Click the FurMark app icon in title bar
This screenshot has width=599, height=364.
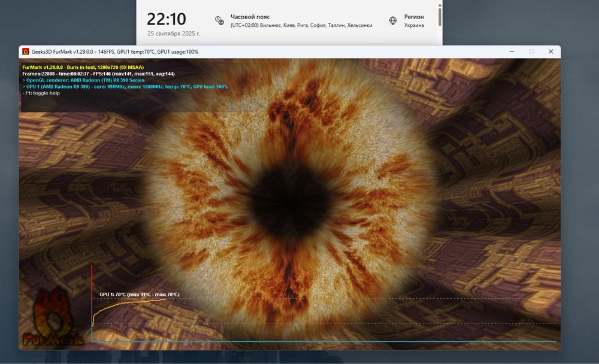(x=26, y=51)
